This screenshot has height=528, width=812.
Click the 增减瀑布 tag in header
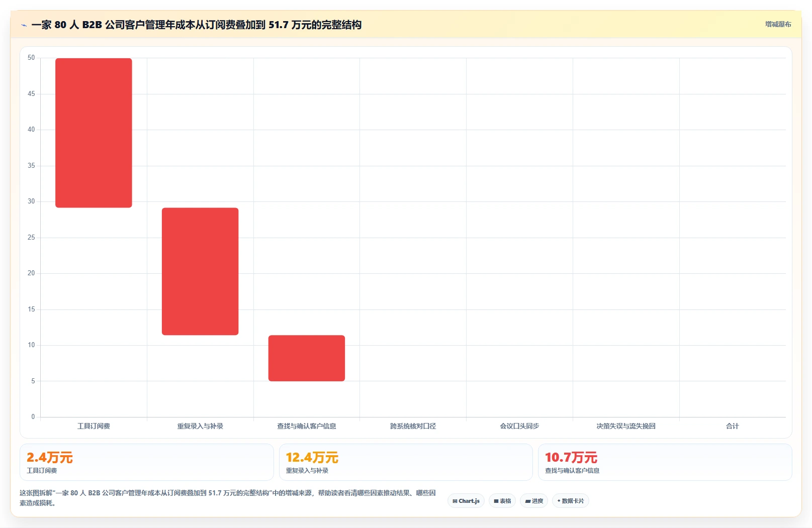(x=778, y=24)
